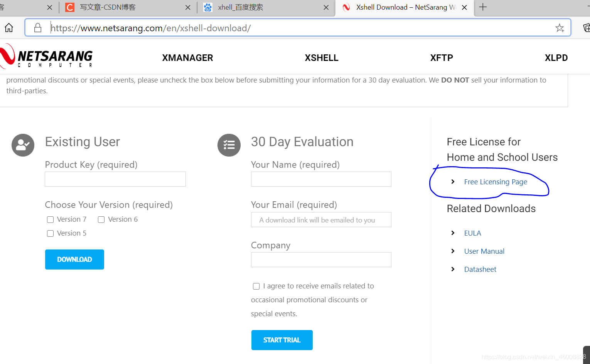Click the Product Key input field
The height and width of the screenshot is (364, 590).
[x=115, y=179]
